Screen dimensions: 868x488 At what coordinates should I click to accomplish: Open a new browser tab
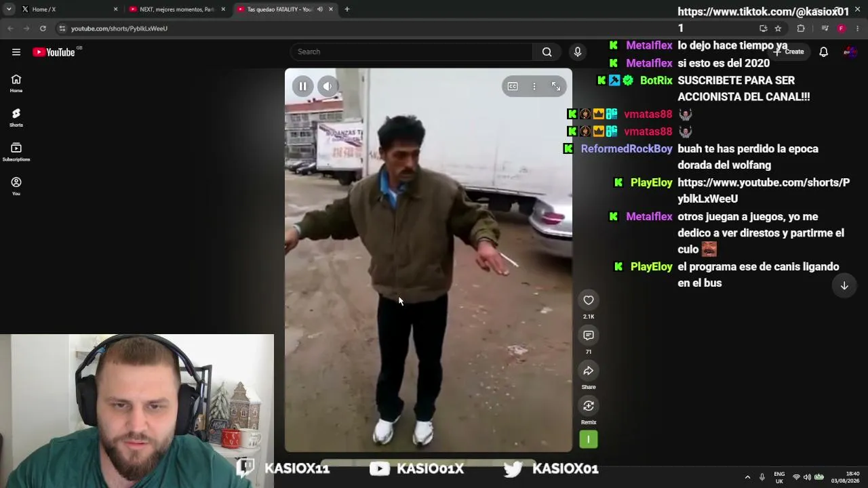coord(347,9)
